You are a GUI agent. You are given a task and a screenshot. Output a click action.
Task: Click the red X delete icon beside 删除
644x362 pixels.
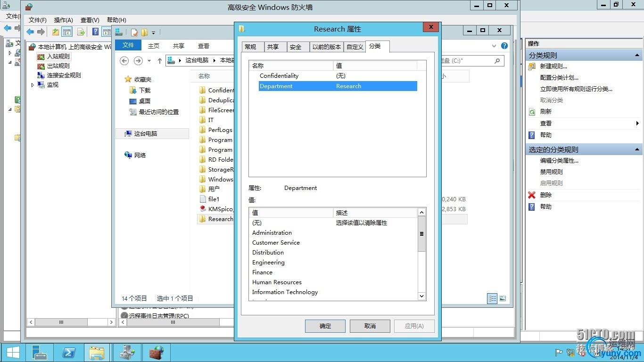pyautogui.click(x=532, y=195)
